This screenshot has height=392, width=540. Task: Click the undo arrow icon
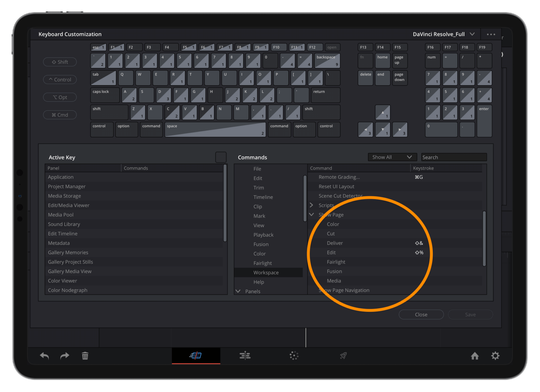[44, 355]
